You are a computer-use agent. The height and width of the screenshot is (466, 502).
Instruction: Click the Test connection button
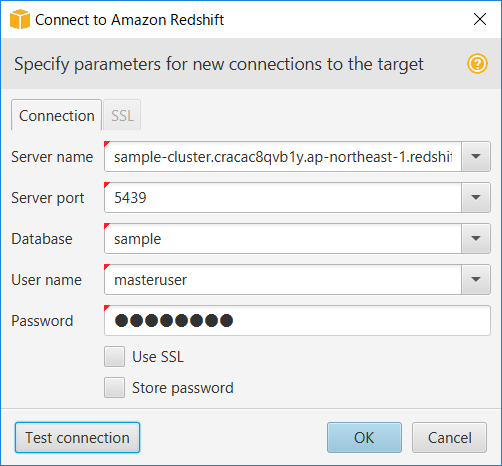77,437
